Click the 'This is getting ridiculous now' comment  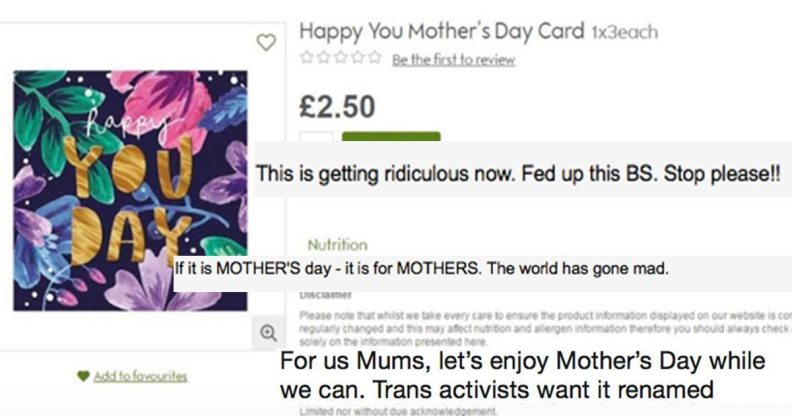pos(517,174)
